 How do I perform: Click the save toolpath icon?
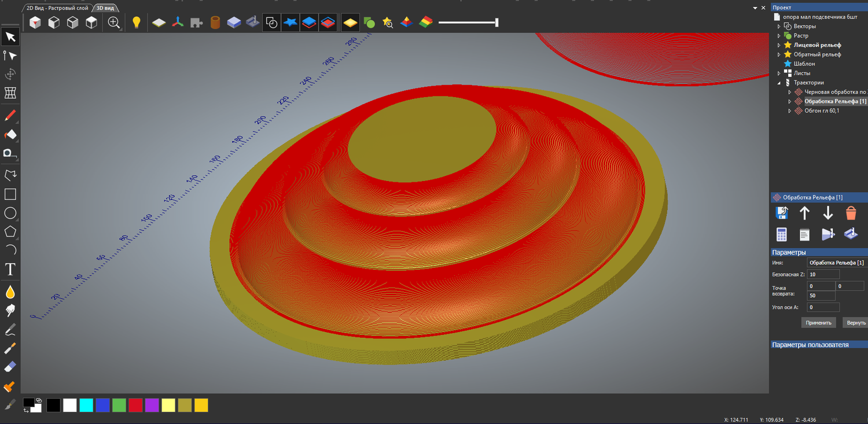[x=781, y=213]
